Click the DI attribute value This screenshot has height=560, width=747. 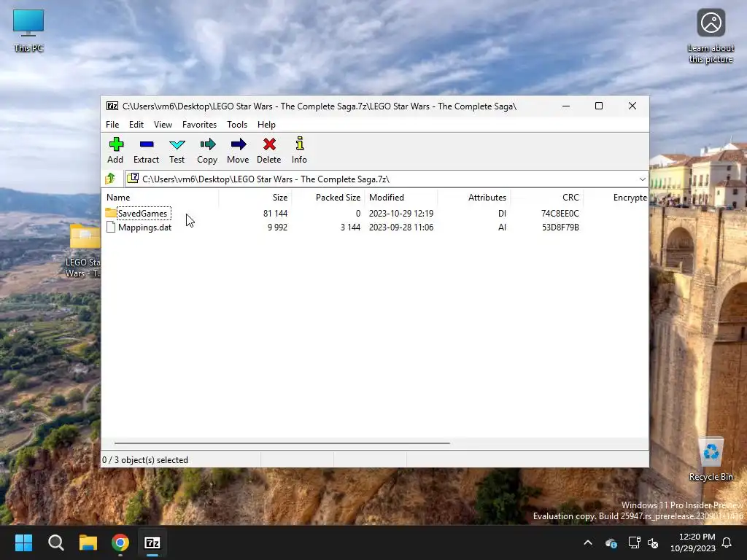(x=502, y=214)
